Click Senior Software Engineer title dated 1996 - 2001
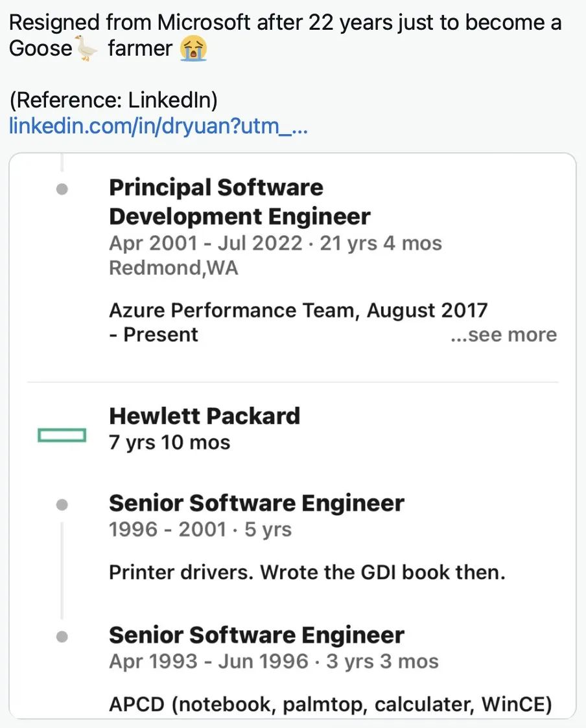 [256, 503]
